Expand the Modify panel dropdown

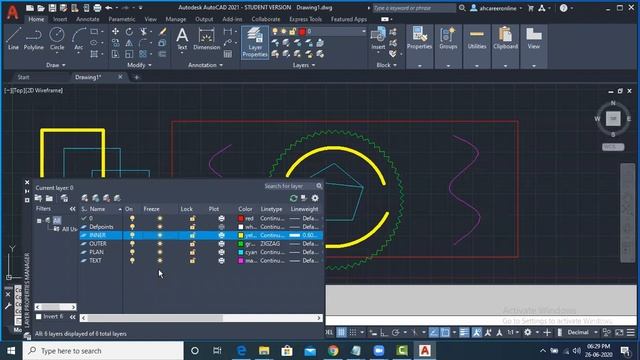(x=139, y=65)
